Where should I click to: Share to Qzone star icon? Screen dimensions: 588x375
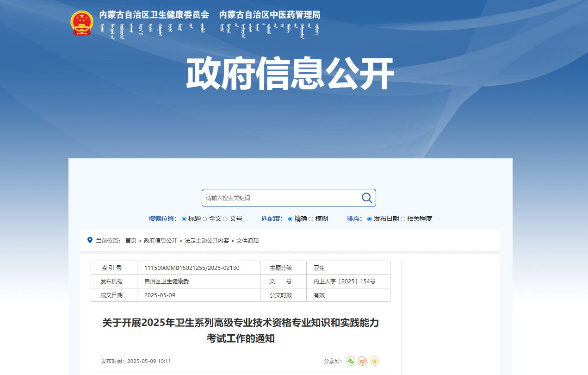point(375,361)
